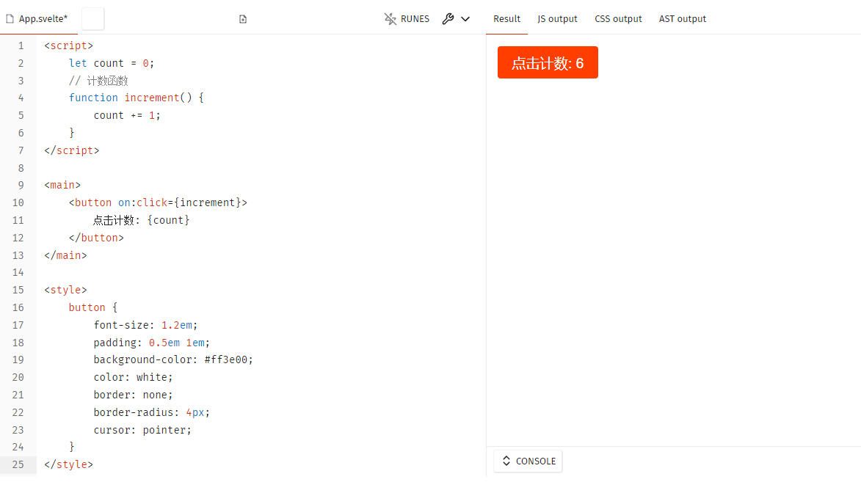Show the CSS output tab

pos(618,19)
